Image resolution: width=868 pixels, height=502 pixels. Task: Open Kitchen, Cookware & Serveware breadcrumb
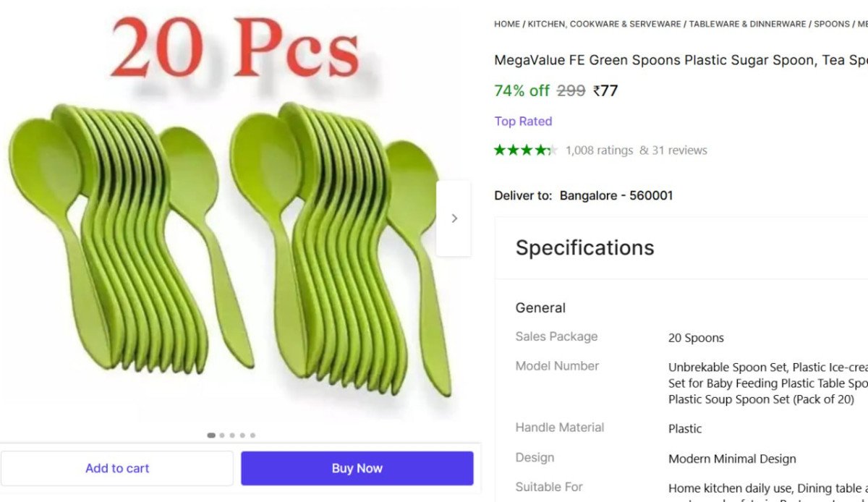click(x=604, y=24)
